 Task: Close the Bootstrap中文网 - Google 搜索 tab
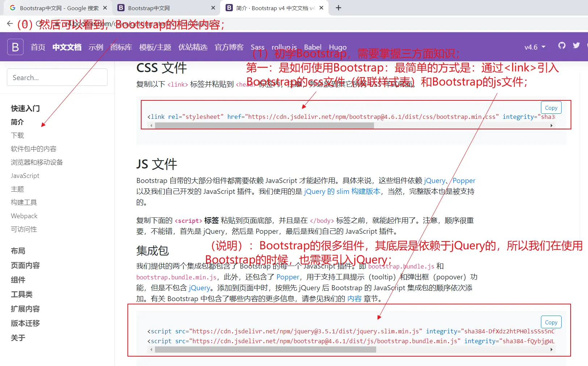[105, 8]
